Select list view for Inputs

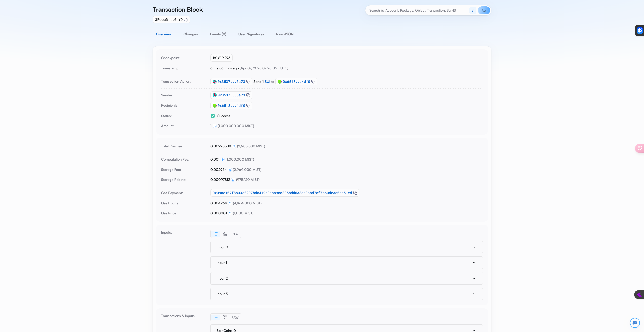(216, 234)
